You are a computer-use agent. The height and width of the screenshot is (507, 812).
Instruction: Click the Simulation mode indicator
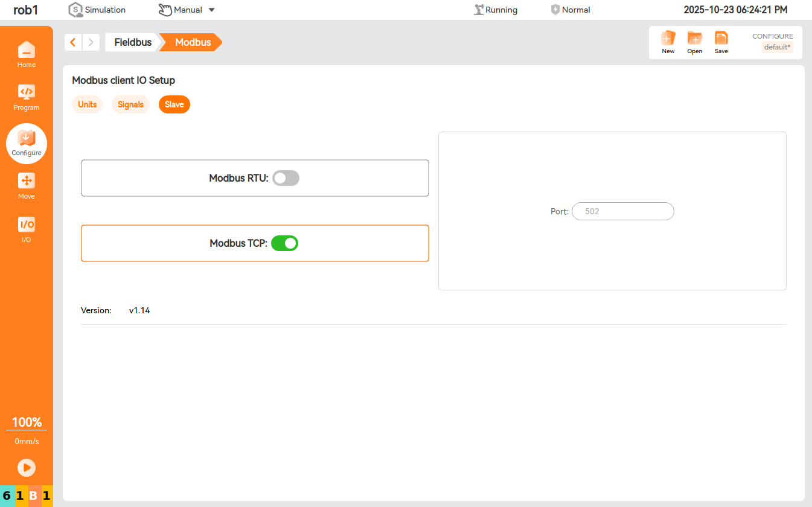(97, 10)
